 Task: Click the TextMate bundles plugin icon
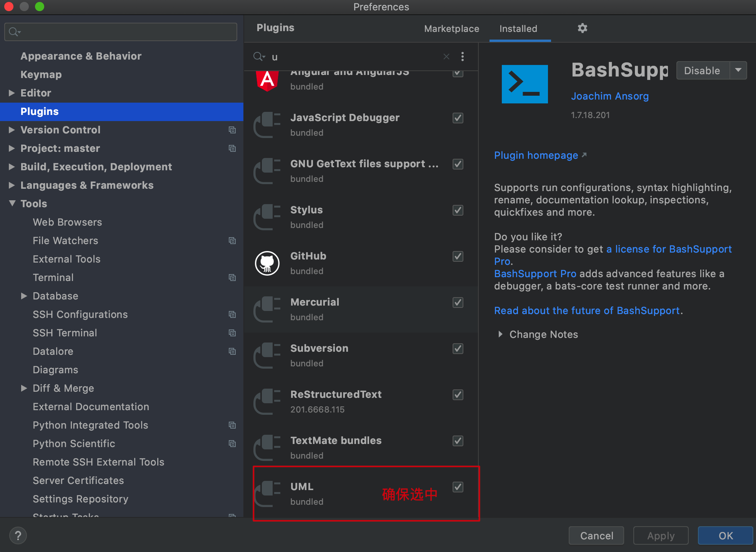(267, 448)
